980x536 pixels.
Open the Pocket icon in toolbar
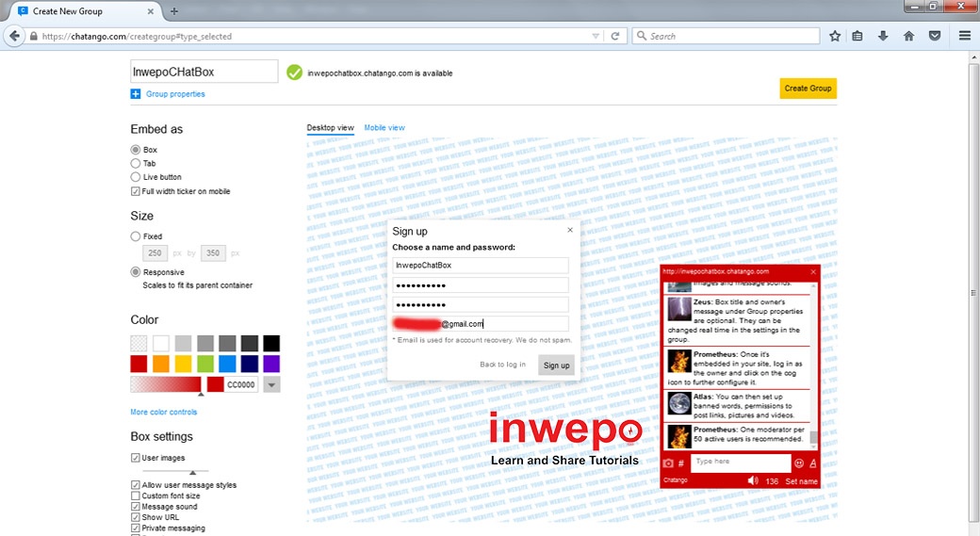click(935, 36)
